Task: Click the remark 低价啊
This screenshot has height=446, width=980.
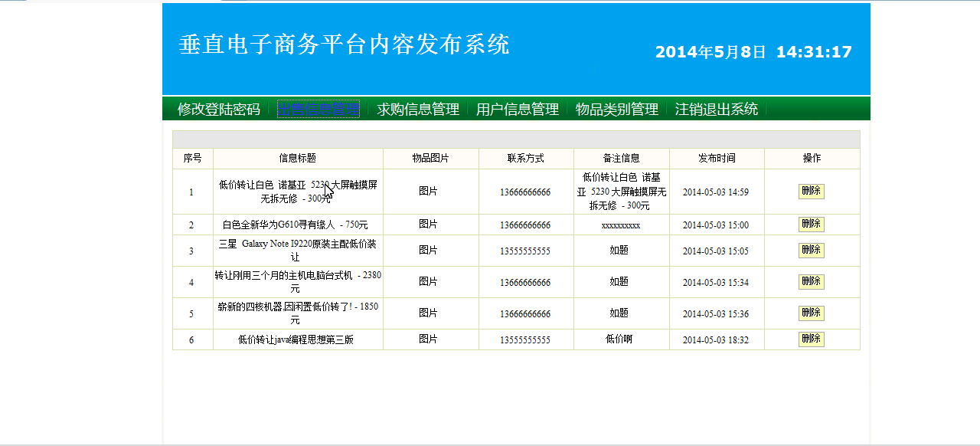Action: pyautogui.click(x=619, y=340)
